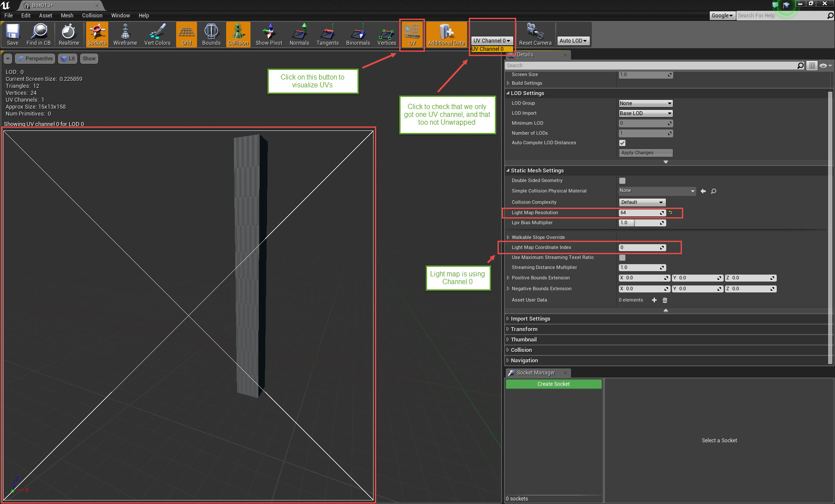The width and height of the screenshot is (835, 504).
Task: Toggle the Bounds display icon
Action: point(211,34)
